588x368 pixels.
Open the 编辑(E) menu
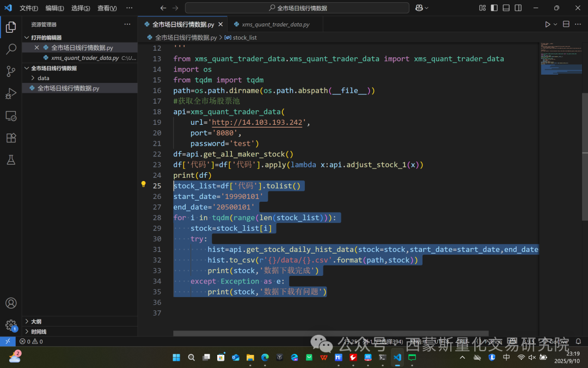[55, 8]
